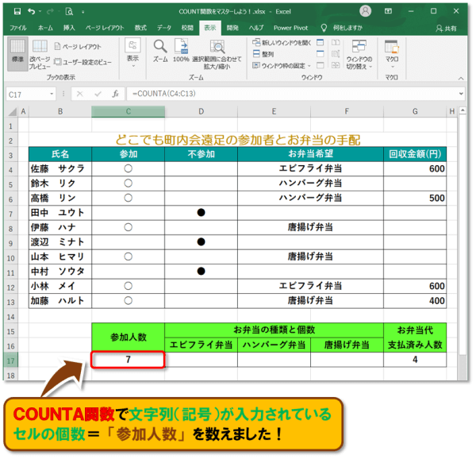The image size is (476, 459).
Task: Select the 開発 tab
Action: click(x=232, y=28)
